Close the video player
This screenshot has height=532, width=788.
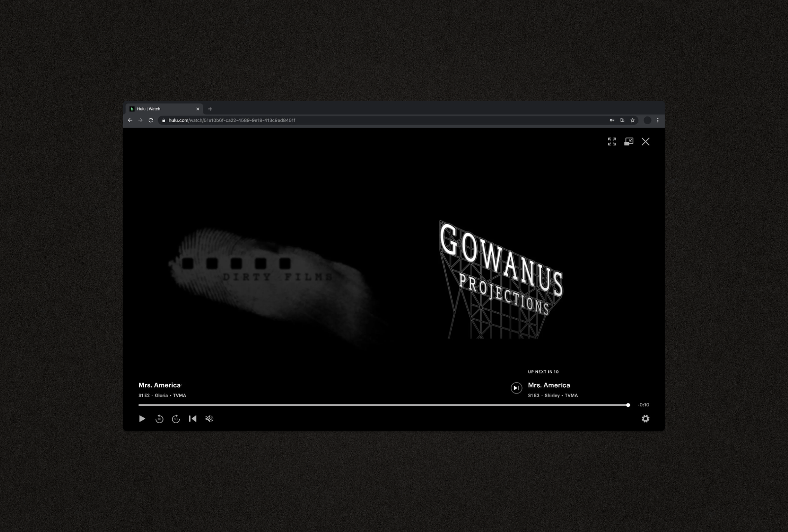pos(646,142)
